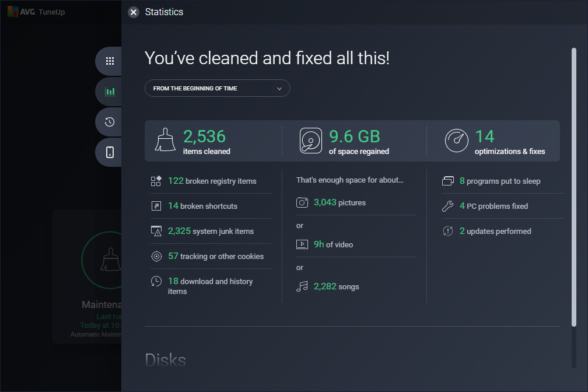Click the broom icon above items cleaned
Viewport: 588px width, 392px height.
164,140
